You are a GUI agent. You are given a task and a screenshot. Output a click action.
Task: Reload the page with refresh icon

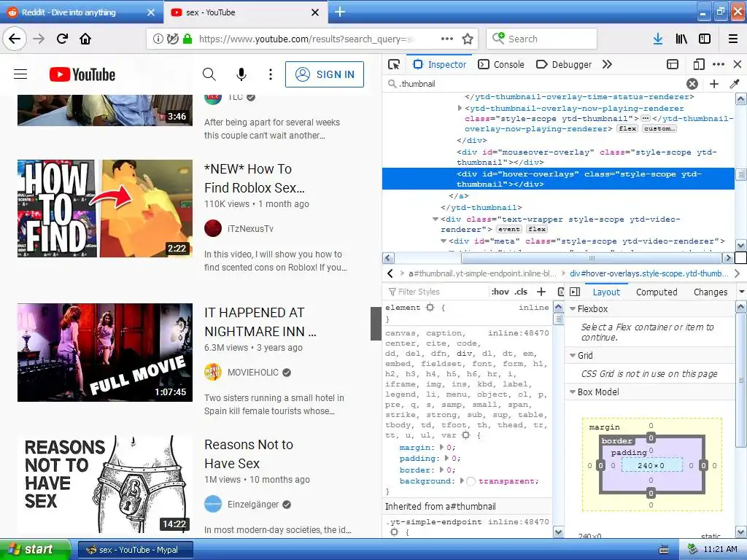click(62, 39)
